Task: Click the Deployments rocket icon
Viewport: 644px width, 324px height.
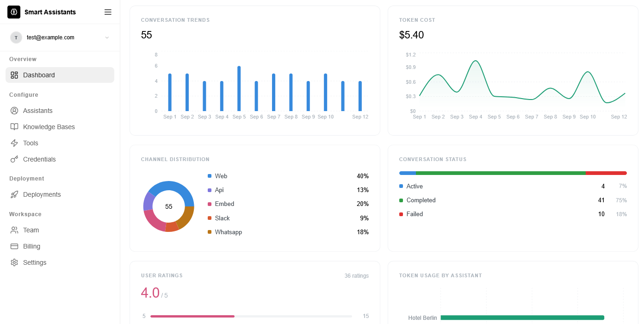Action: tap(14, 194)
